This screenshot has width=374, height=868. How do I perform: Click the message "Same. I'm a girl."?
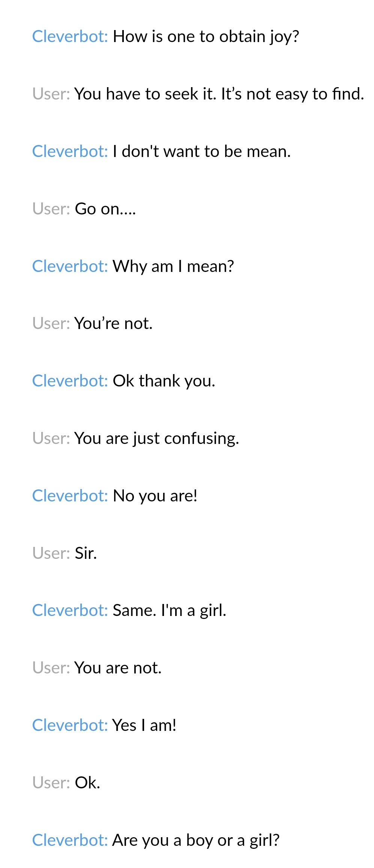click(169, 611)
